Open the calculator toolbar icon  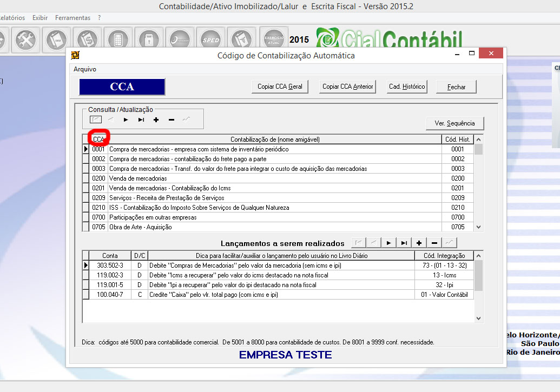[117, 39]
